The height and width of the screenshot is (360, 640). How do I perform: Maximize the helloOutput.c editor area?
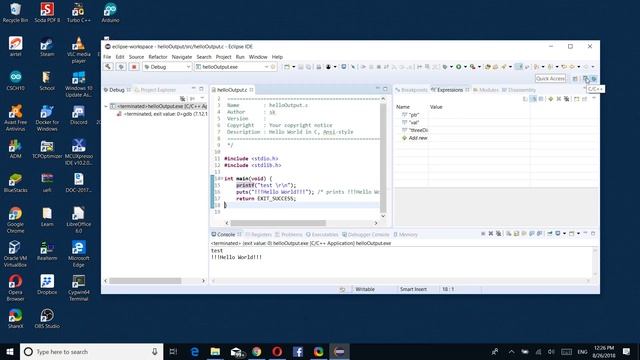(385, 89)
